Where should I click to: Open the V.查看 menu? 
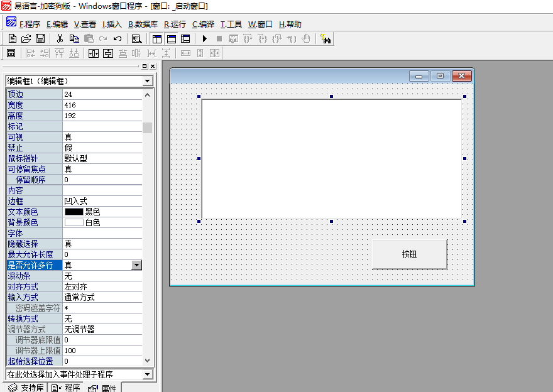(85, 24)
